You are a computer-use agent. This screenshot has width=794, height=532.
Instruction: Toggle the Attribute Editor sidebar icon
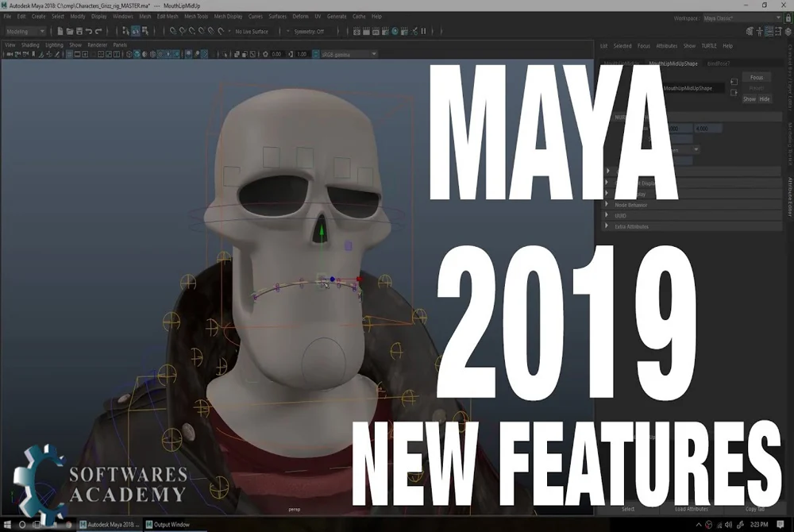769,32
